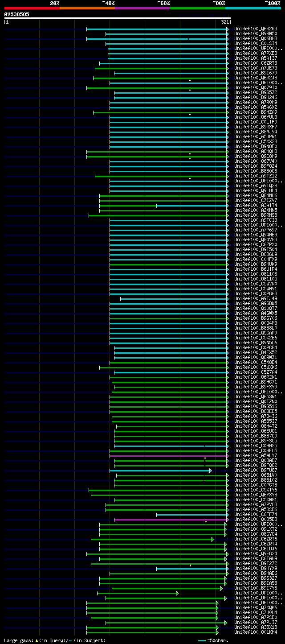
Task: Select the UniRef100_Q8H4T2 label
Action: (256, 426)
